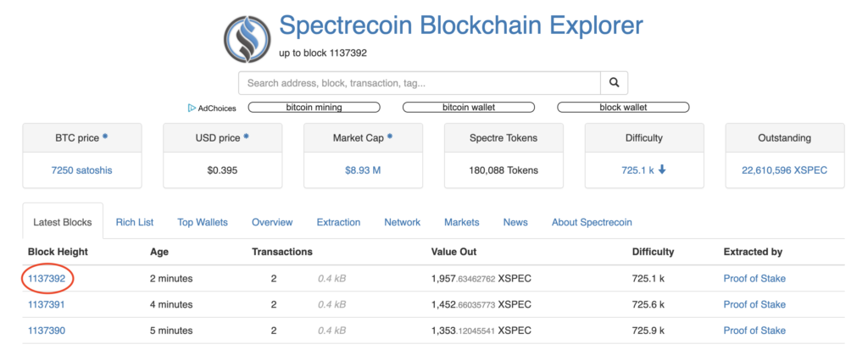Click the 4 minutes age cell
The height and width of the screenshot is (350, 868).
pos(171,304)
